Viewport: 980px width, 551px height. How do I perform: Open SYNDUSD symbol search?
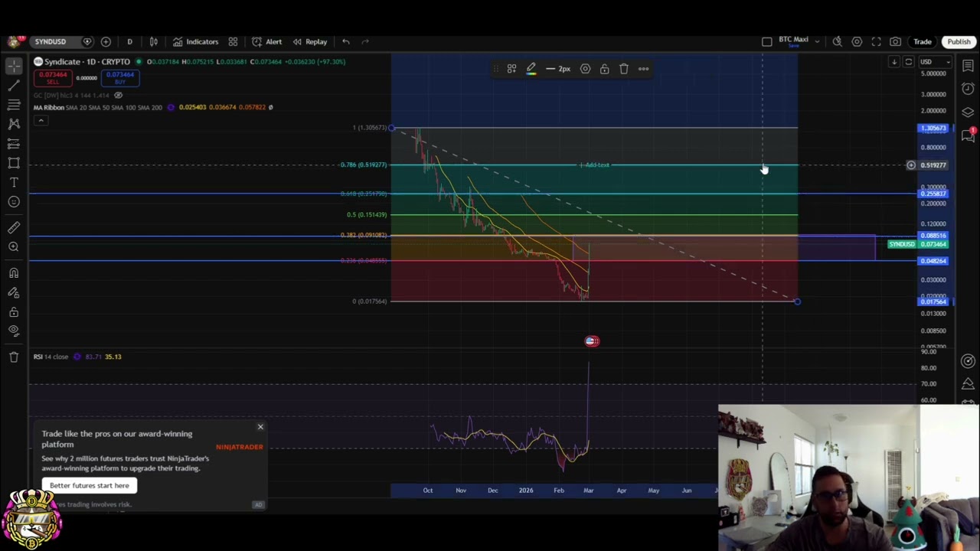coord(50,41)
